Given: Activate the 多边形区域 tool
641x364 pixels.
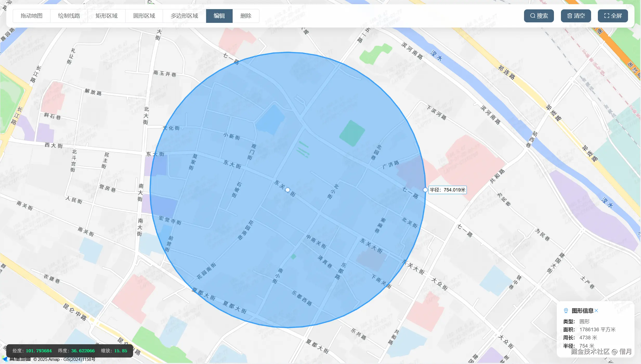Looking at the screenshot, I should [x=184, y=16].
